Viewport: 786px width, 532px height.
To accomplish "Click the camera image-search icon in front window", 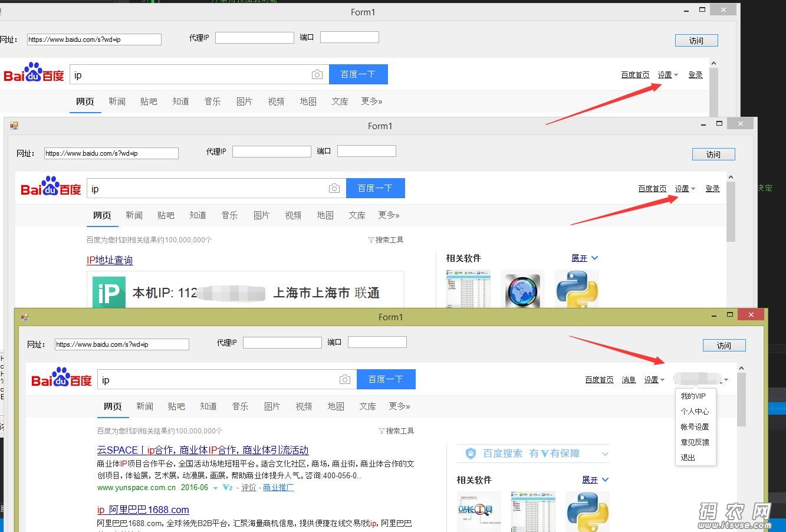I will [345, 379].
